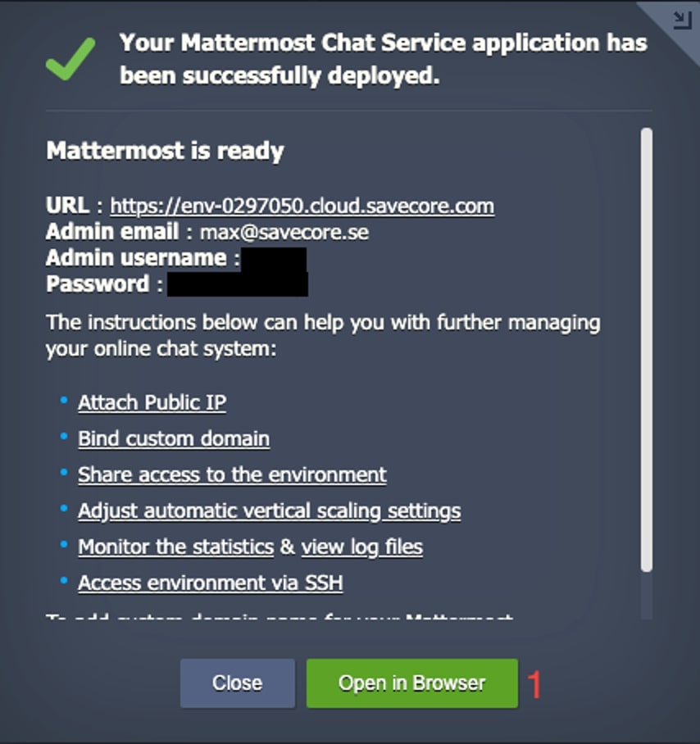
Task: Click the scrollbar track below the thumb
Action: (x=647, y=594)
